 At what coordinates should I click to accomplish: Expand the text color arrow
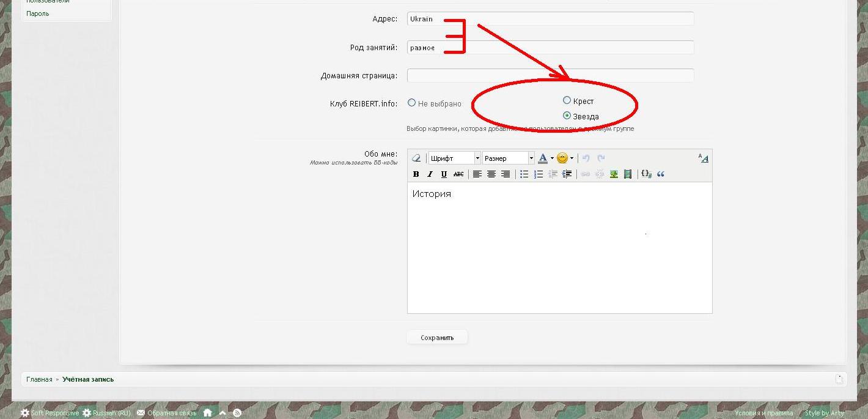coord(552,158)
